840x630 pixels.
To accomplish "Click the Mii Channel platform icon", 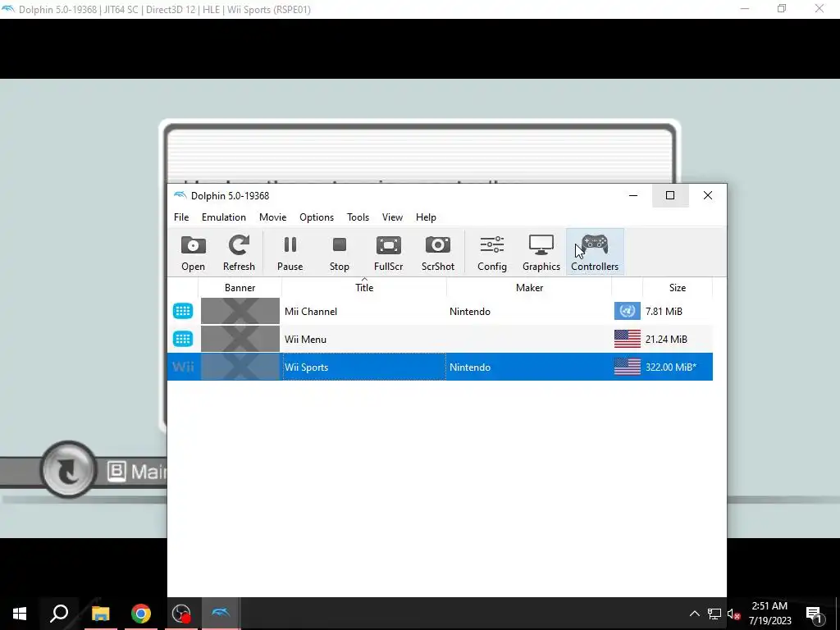I will pos(183,311).
